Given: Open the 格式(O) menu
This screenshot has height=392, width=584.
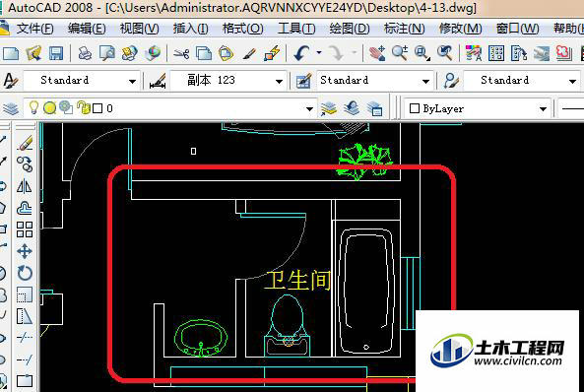Looking at the screenshot, I should click(243, 29).
